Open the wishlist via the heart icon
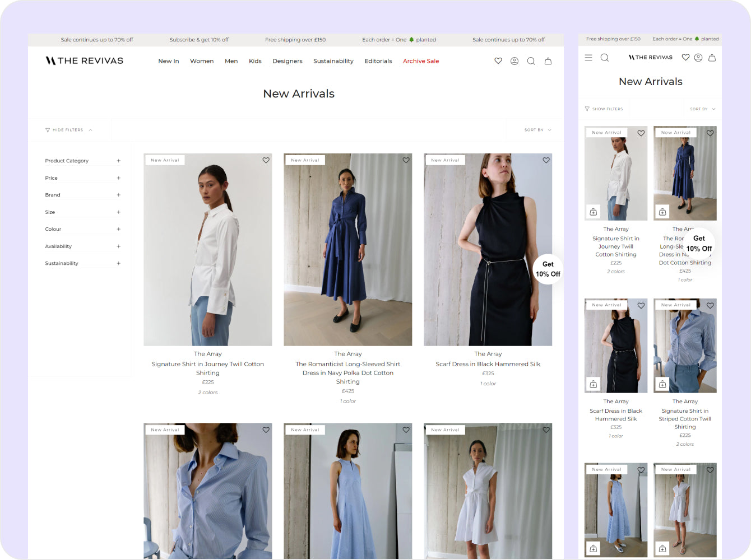 click(498, 60)
